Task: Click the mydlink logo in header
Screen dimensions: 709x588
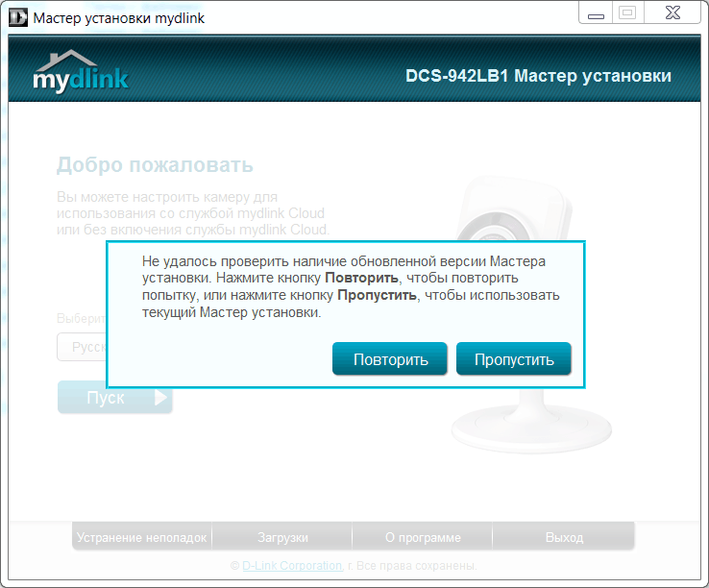Action: coord(81,71)
